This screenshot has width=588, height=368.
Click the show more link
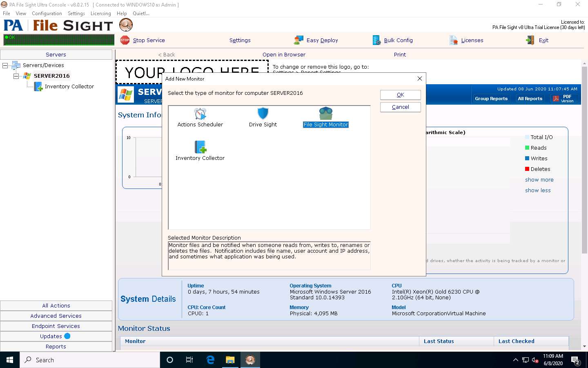tap(539, 180)
